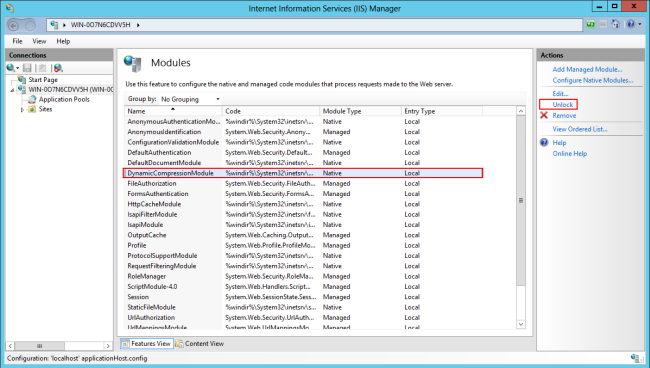This screenshot has height=368, width=650.
Task: Select the DefaultAuthentication row
Action: pos(303,153)
